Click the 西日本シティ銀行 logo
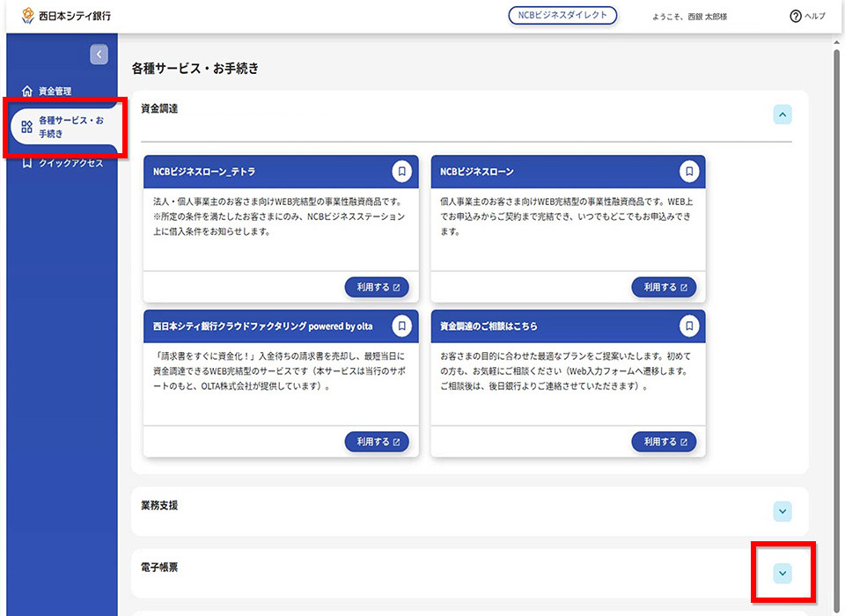The width and height of the screenshot is (845, 616). pyautogui.click(x=66, y=16)
